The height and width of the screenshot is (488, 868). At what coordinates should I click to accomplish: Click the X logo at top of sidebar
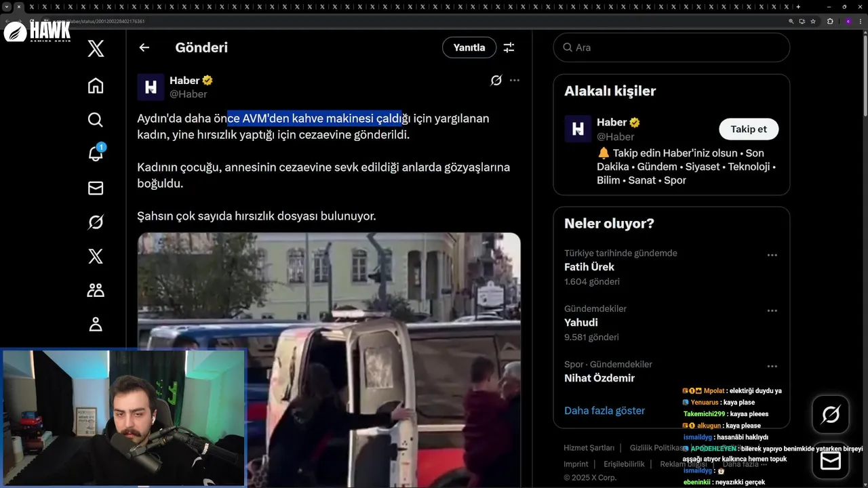(x=96, y=48)
